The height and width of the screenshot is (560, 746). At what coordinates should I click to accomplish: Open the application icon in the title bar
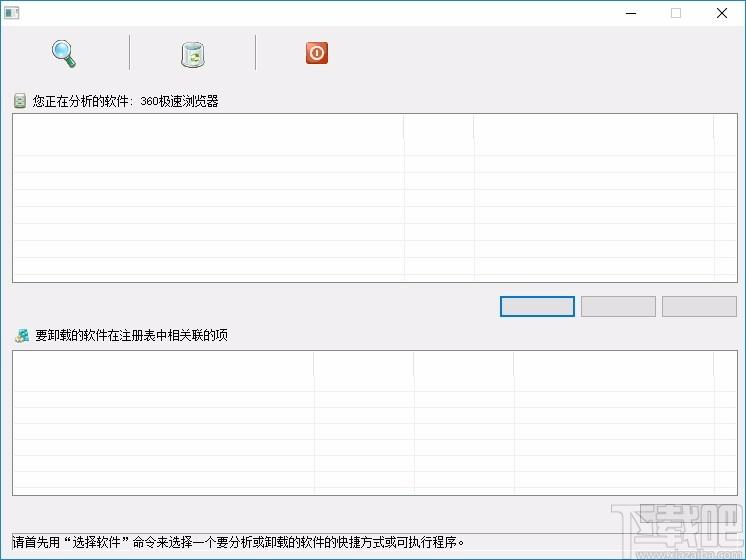(11, 13)
